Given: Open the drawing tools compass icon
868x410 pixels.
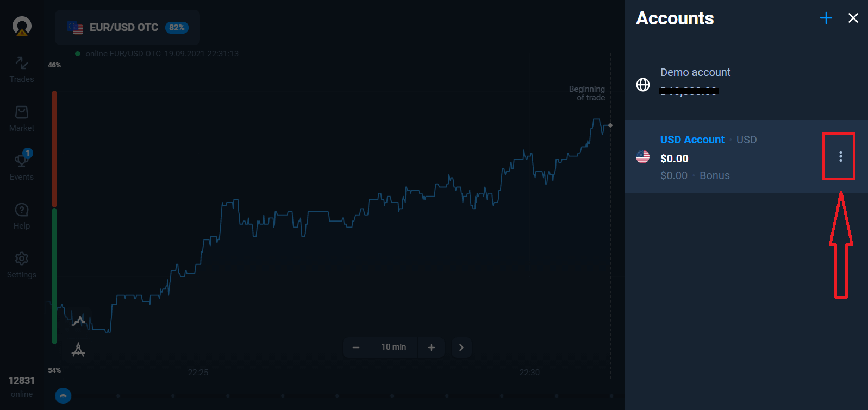Looking at the screenshot, I should pyautogui.click(x=78, y=350).
